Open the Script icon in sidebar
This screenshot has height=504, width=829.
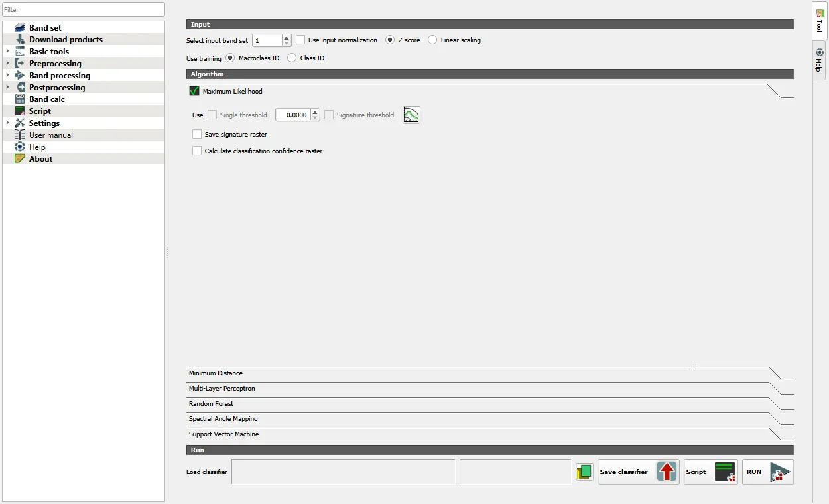20,111
